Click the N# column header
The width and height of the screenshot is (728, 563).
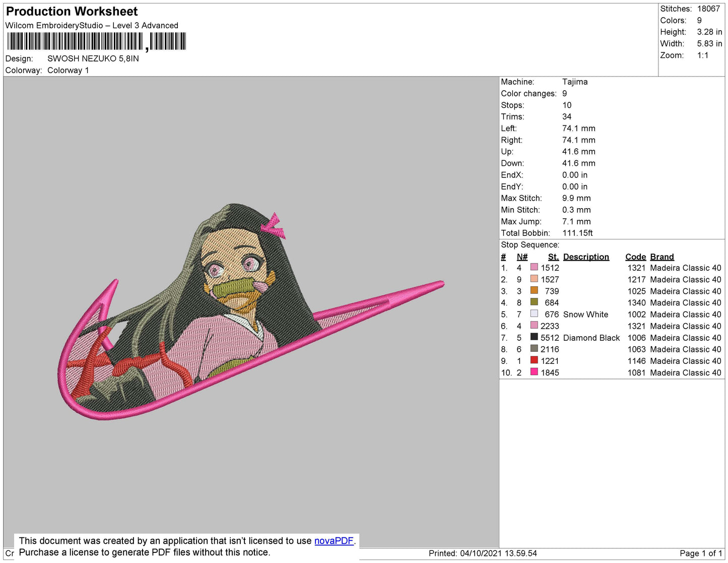(x=522, y=257)
